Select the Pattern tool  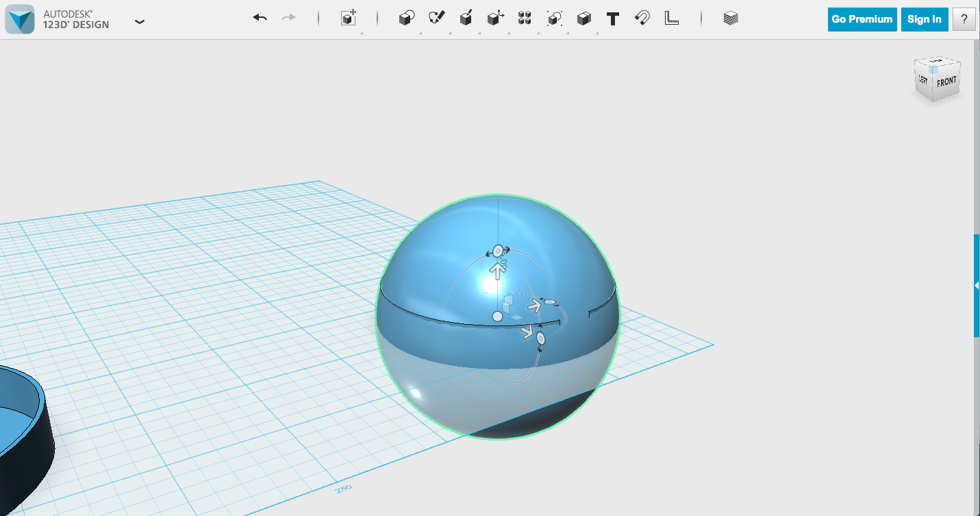[525, 19]
